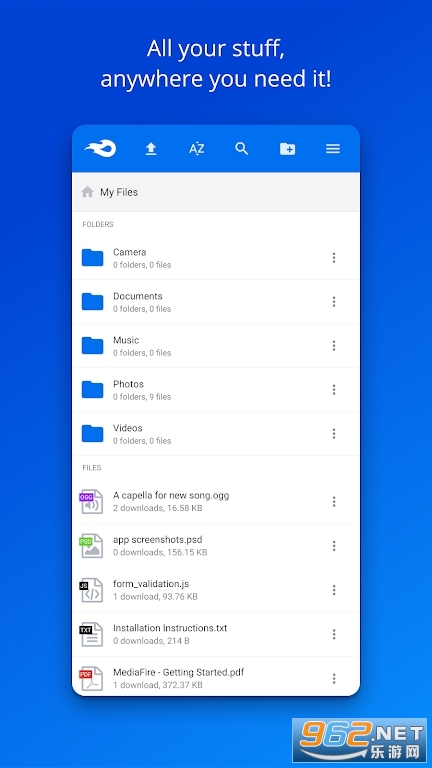Tap the OGG audio file icon
The height and width of the screenshot is (768, 432).
[x=92, y=502]
